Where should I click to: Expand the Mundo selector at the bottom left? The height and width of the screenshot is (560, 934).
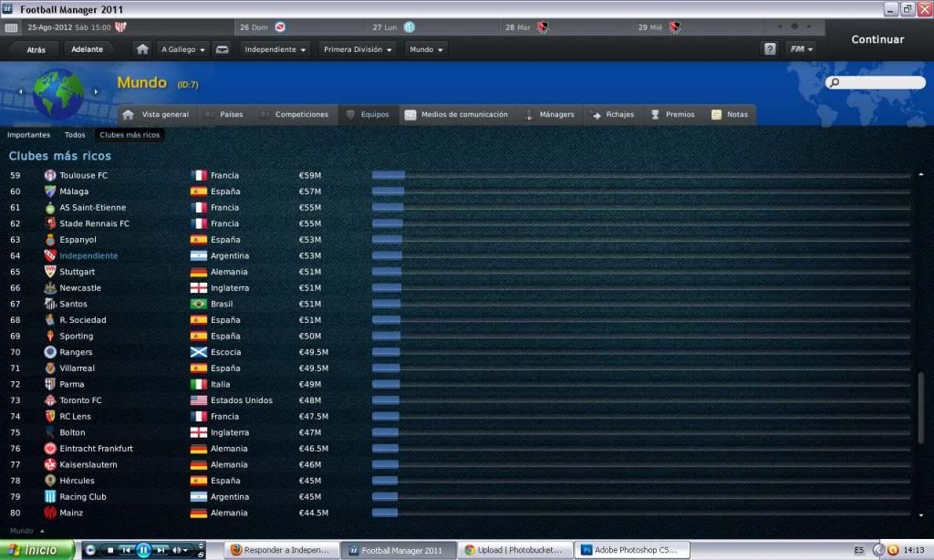tap(26, 531)
